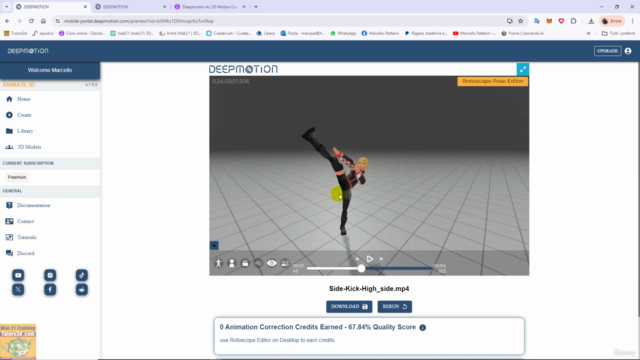Screen dimensions: 640x360
Task: Open Google Translate extension icon
Action: (x=537, y=21)
